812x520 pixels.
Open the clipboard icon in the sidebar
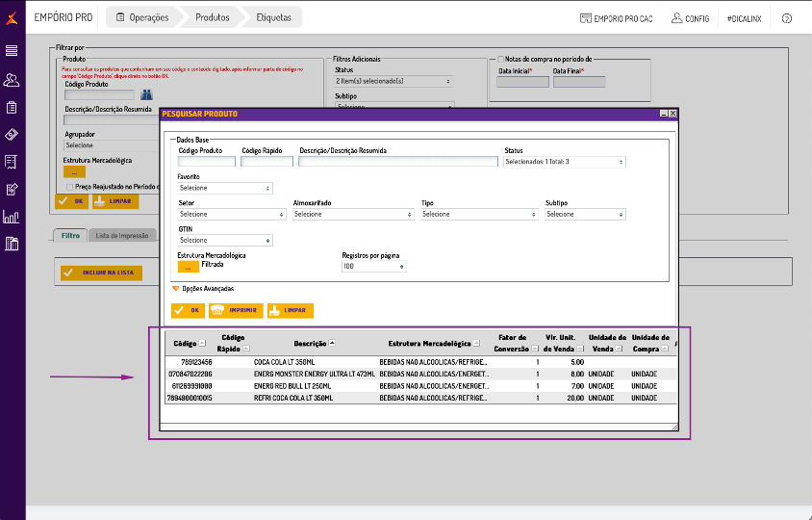coord(12,107)
